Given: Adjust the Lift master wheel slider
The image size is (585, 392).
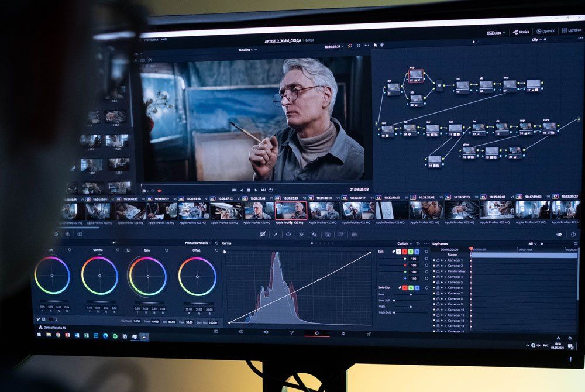Looking at the screenshot, I should (x=54, y=301).
